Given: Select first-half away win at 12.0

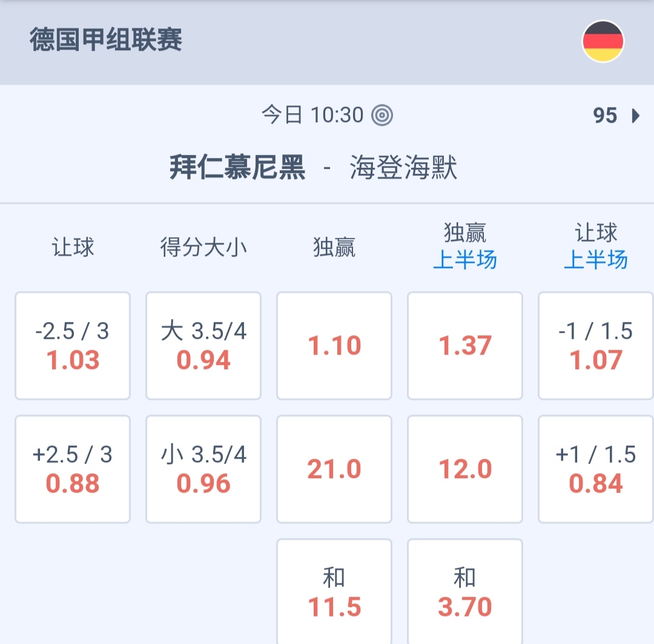Looking at the screenshot, I should coord(465,469).
